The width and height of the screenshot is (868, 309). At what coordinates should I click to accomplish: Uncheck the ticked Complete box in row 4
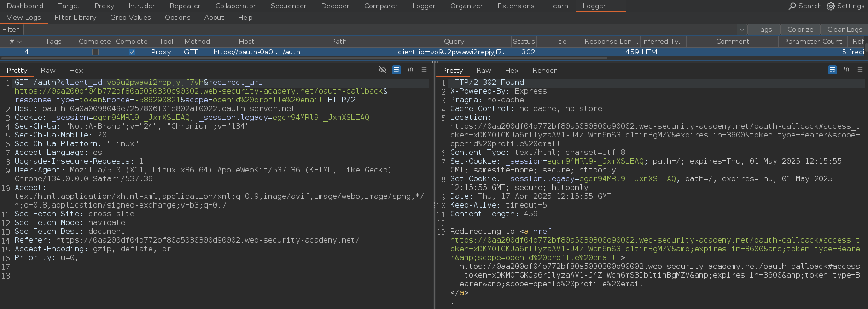132,52
